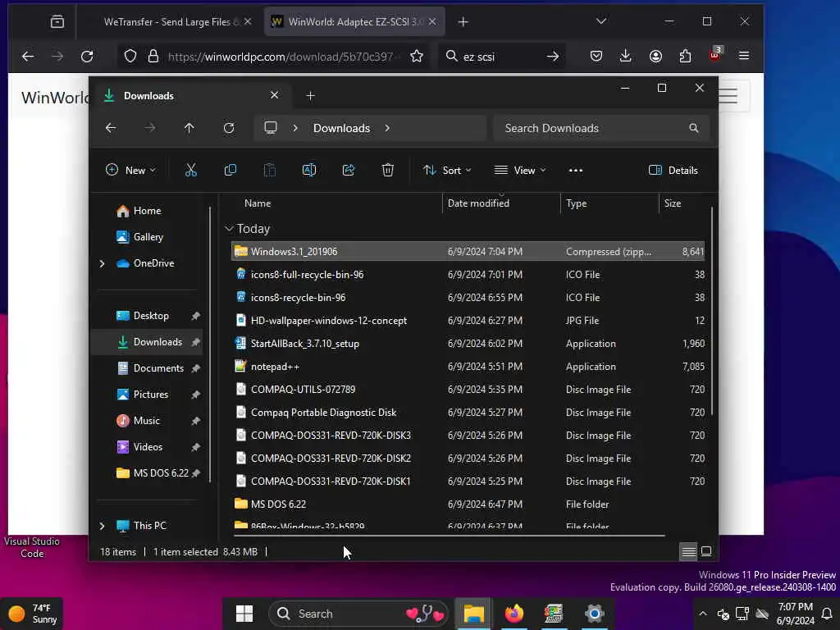The width and height of the screenshot is (840, 630).
Task: Sort by the Type column header
Action: tap(577, 203)
